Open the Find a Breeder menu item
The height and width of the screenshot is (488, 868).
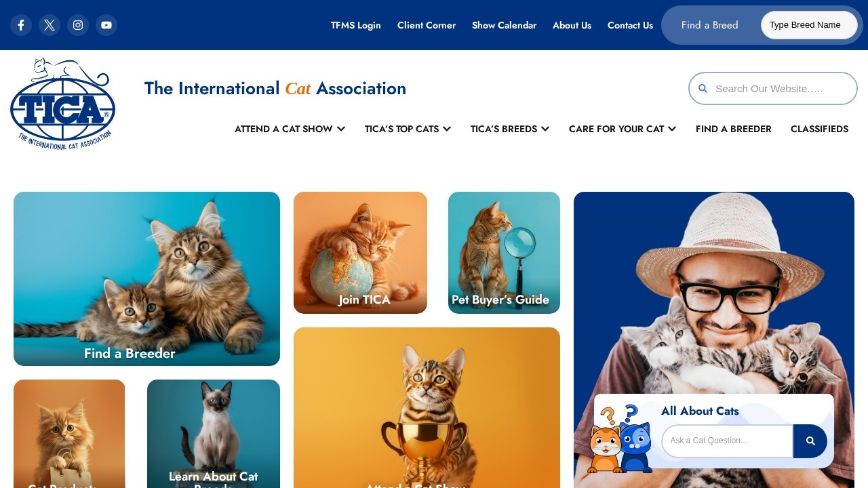pyautogui.click(x=734, y=129)
